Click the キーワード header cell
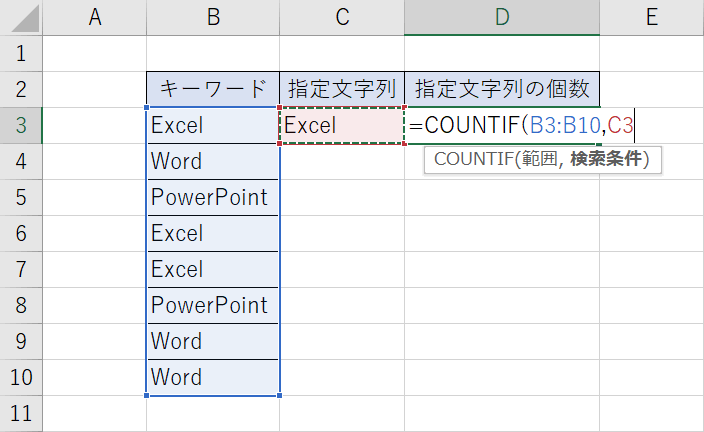 click(x=213, y=89)
